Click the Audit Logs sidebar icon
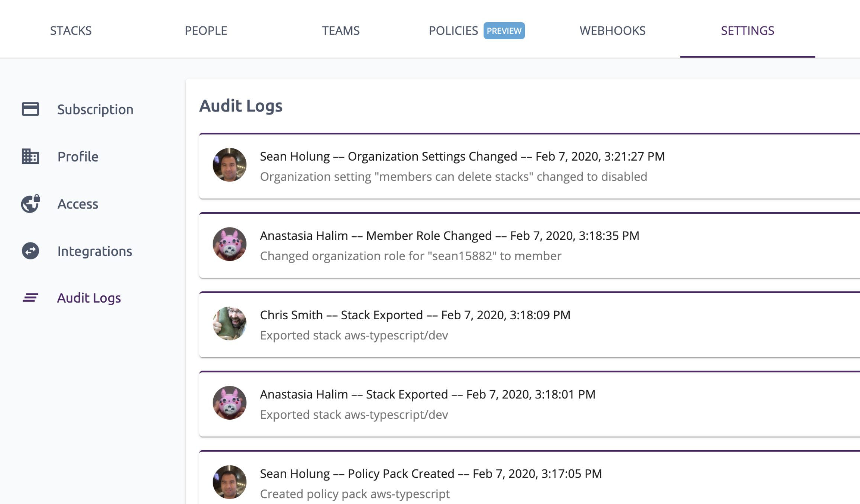 coord(29,297)
